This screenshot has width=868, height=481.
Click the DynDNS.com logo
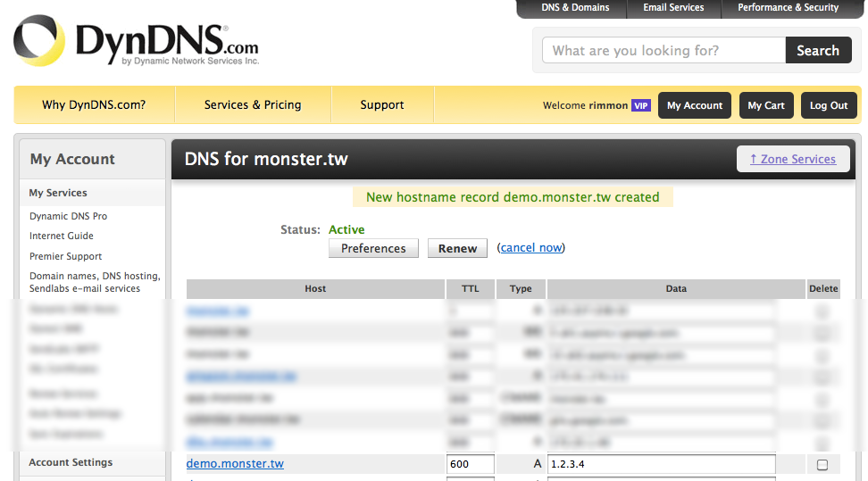coord(136,41)
